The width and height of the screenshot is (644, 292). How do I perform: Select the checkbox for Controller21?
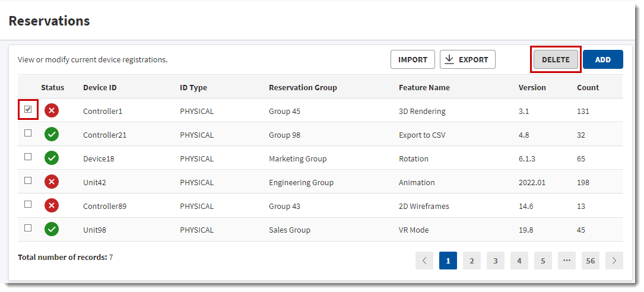pyautogui.click(x=28, y=134)
